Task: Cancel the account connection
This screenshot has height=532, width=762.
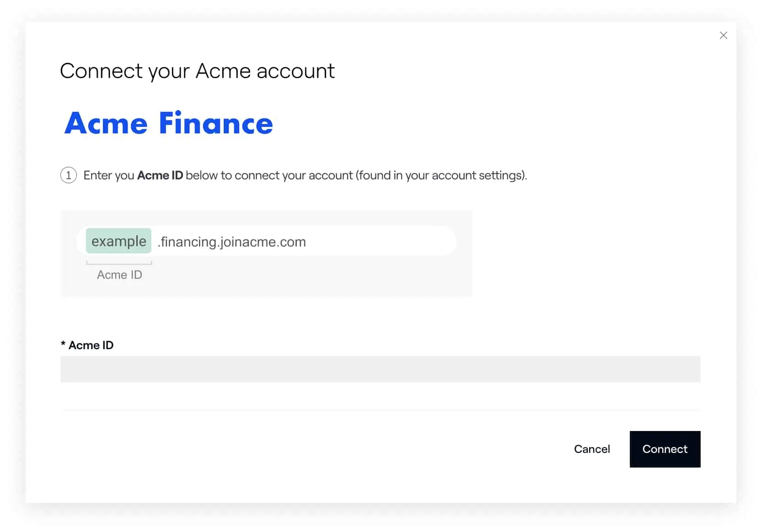Action: pos(592,449)
